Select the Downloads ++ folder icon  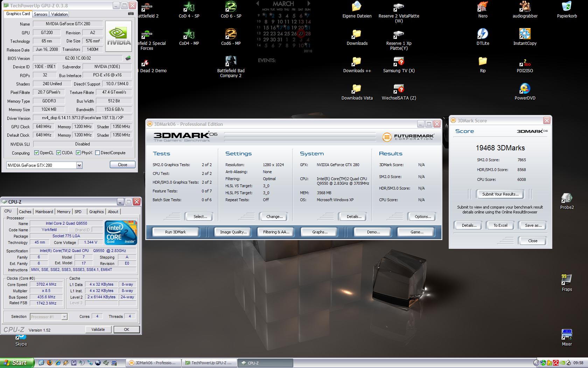[x=357, y=64]
